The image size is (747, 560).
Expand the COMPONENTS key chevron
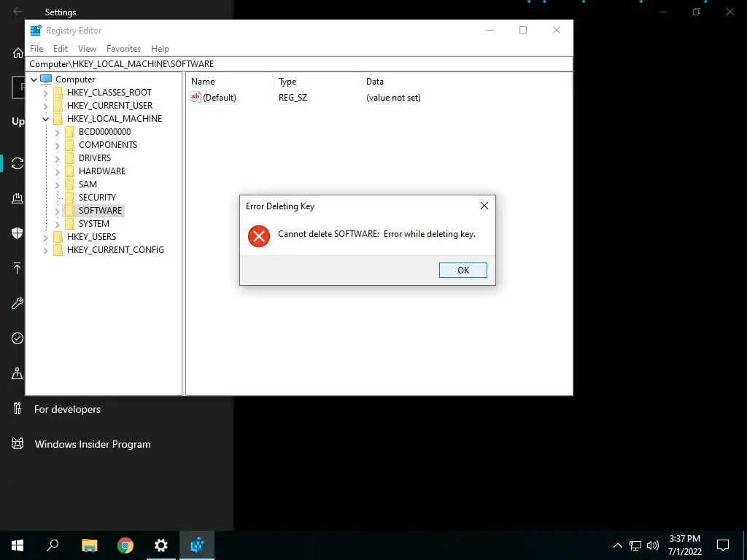pyautogui.click(x=57, y=145)
